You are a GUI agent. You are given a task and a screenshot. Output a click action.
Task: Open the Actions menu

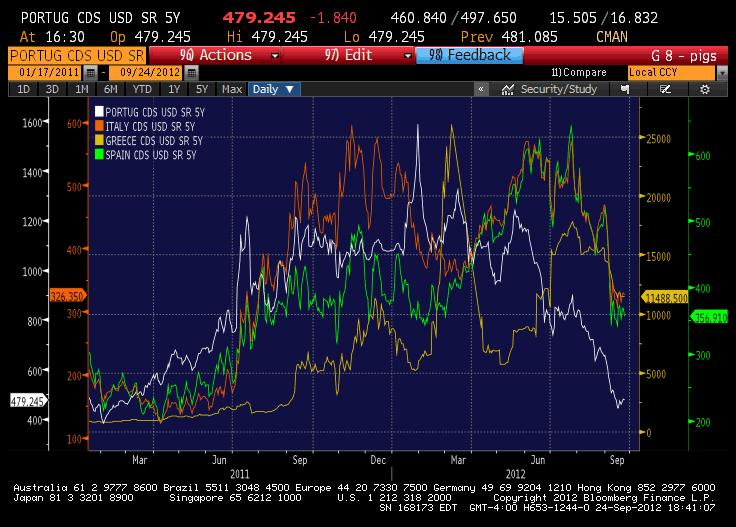(x=215, y=56)
